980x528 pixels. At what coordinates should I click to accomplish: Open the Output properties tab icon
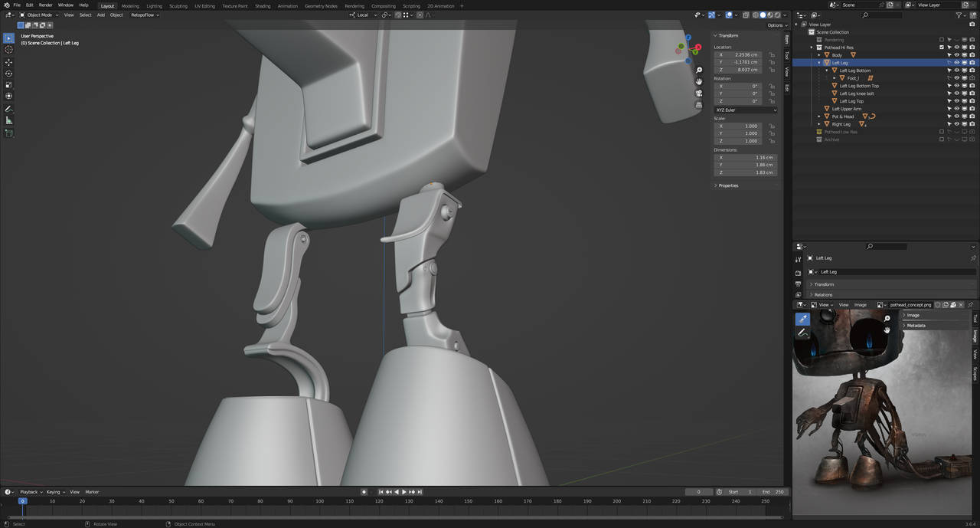pyautogui.click(x=798, y=284)
